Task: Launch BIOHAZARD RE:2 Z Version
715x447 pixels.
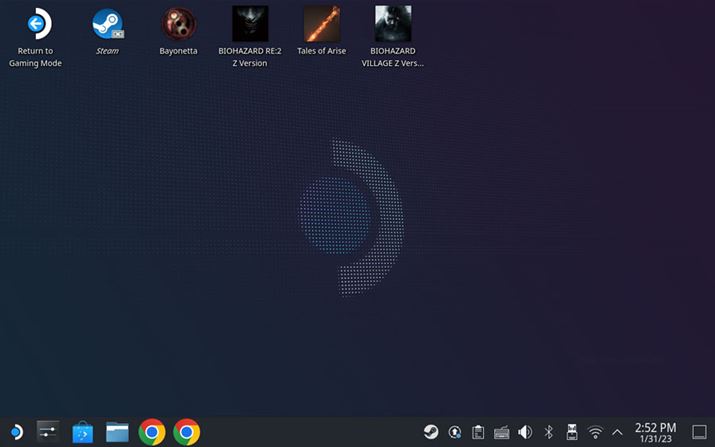Action: (x=250, y=24)
